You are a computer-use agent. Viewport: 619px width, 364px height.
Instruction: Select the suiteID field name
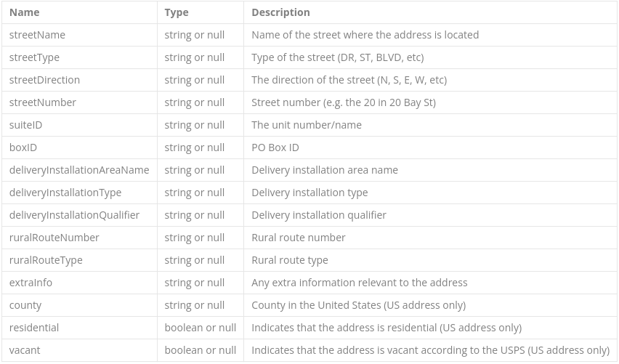(25, 125)
